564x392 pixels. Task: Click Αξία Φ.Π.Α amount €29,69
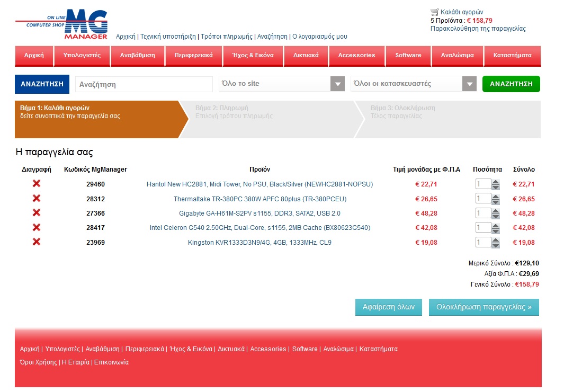[x=529, y=274]
